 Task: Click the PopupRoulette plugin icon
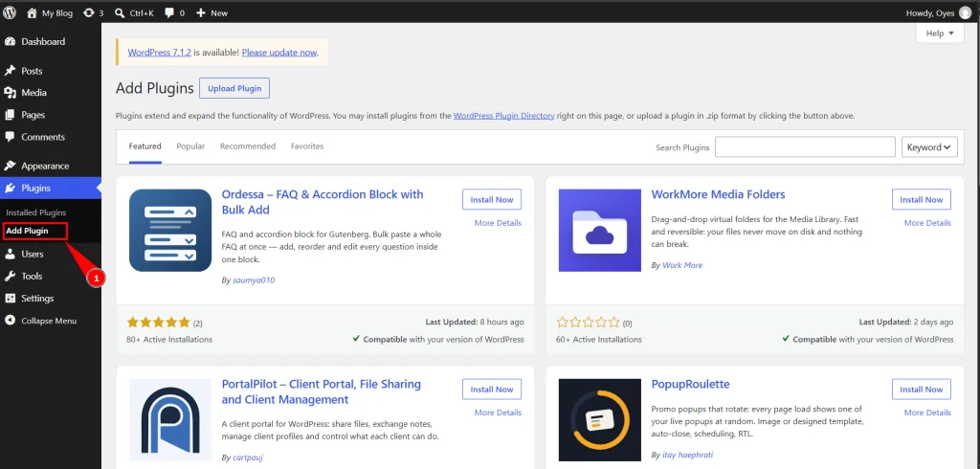tap(600, 419)
